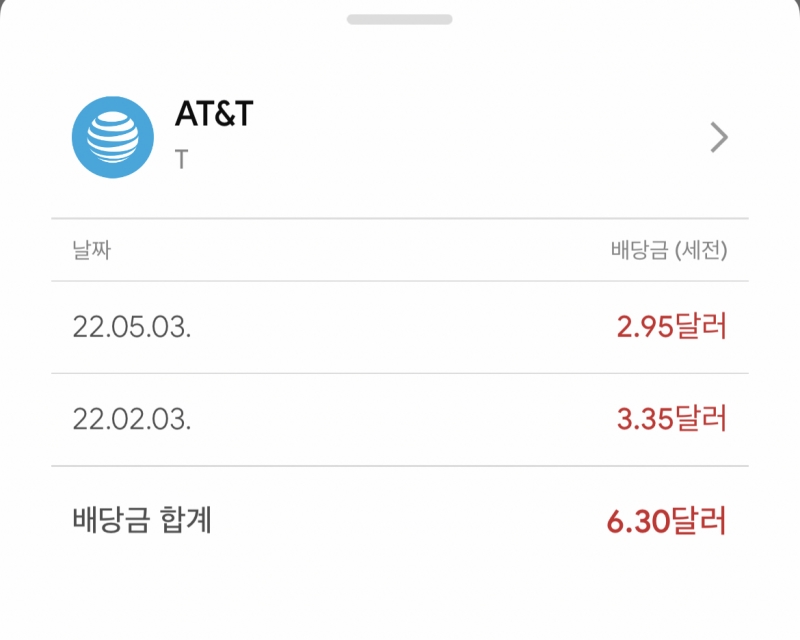Select the 22.02.03. dividend date
800x640 pixels.
(x=131, y=420)
